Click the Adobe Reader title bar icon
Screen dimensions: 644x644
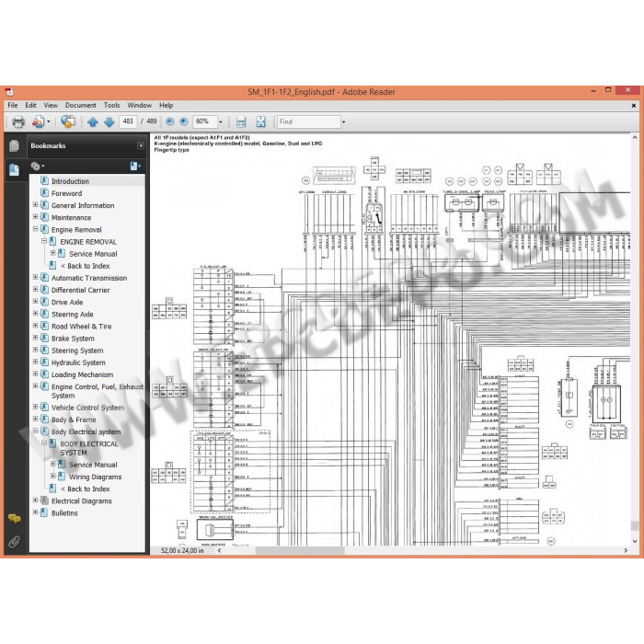tap(9, 92)
